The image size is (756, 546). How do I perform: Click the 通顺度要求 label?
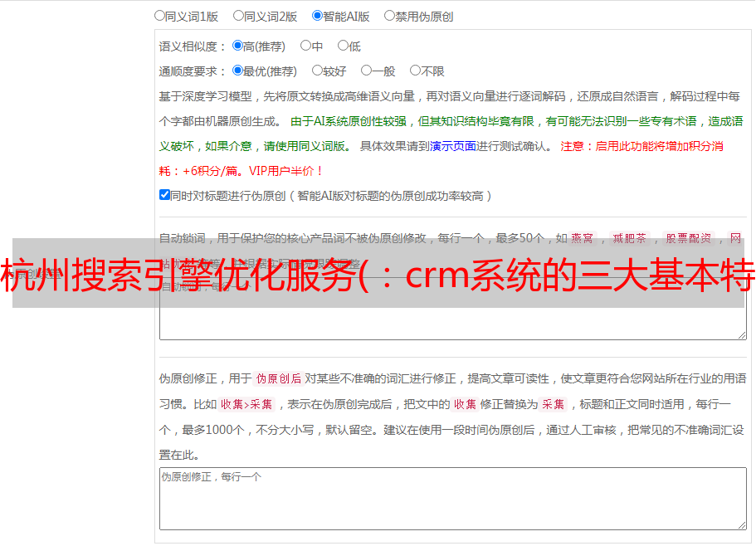point(192,72)
